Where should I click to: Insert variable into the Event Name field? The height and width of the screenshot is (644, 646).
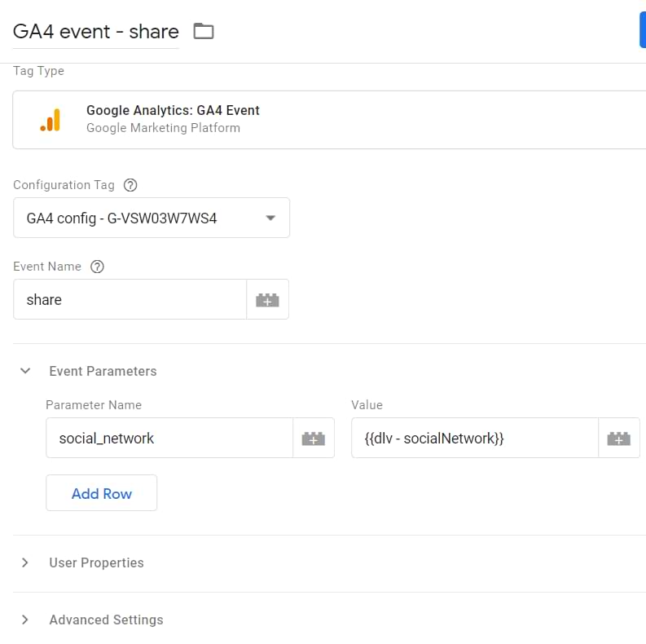pos(267,300)
